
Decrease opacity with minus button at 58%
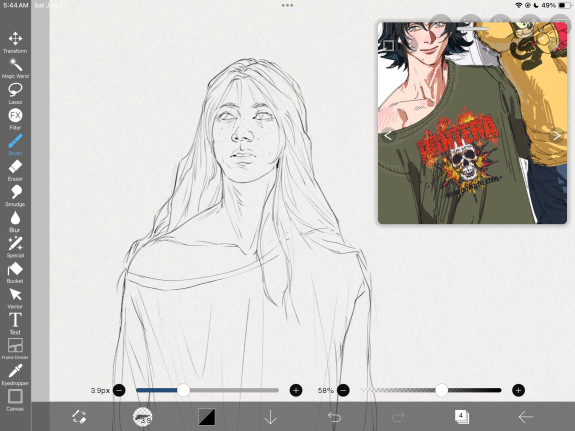tap(343, 390)
